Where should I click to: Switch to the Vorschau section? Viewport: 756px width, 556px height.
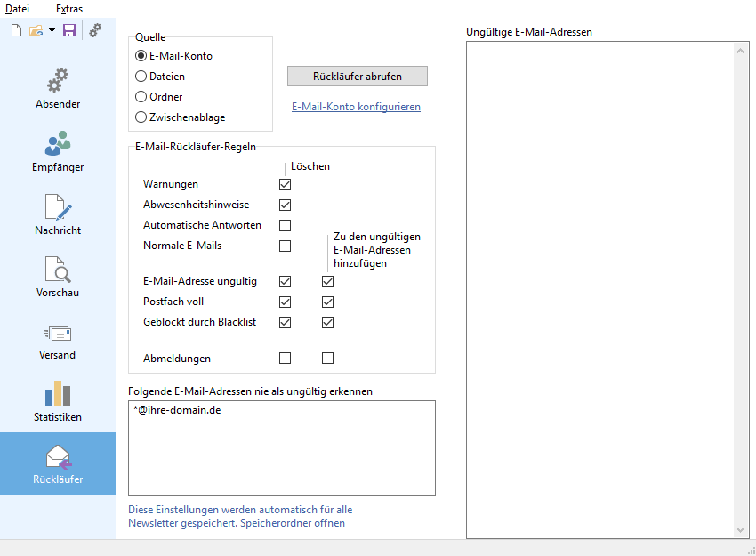pos(58,277)
